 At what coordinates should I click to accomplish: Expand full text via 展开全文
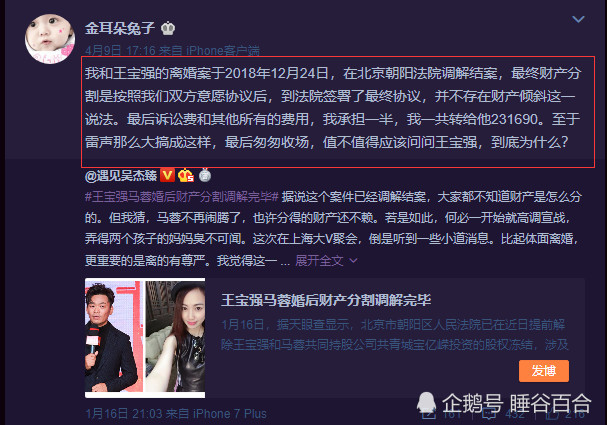click(x=319, y=260)
